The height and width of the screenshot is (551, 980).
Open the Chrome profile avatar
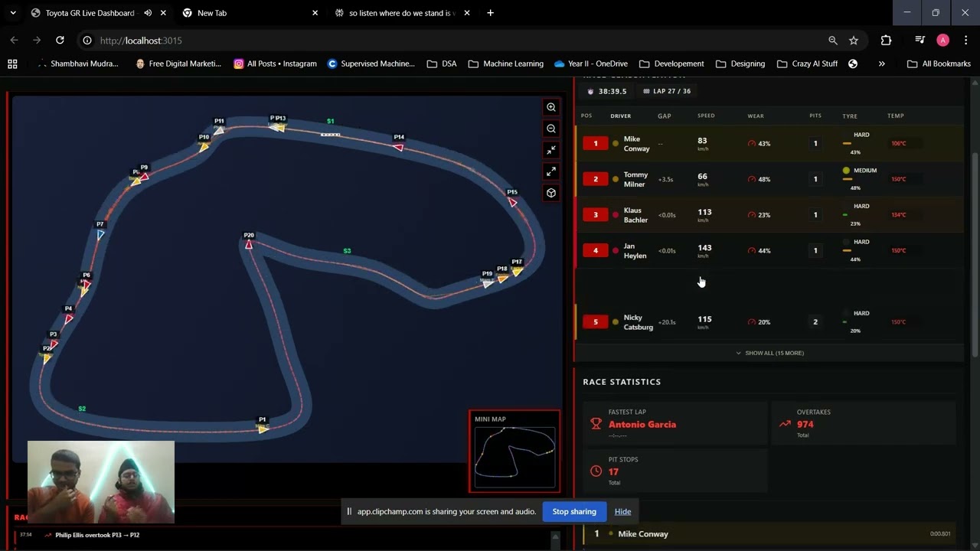(x=942, y=40)
